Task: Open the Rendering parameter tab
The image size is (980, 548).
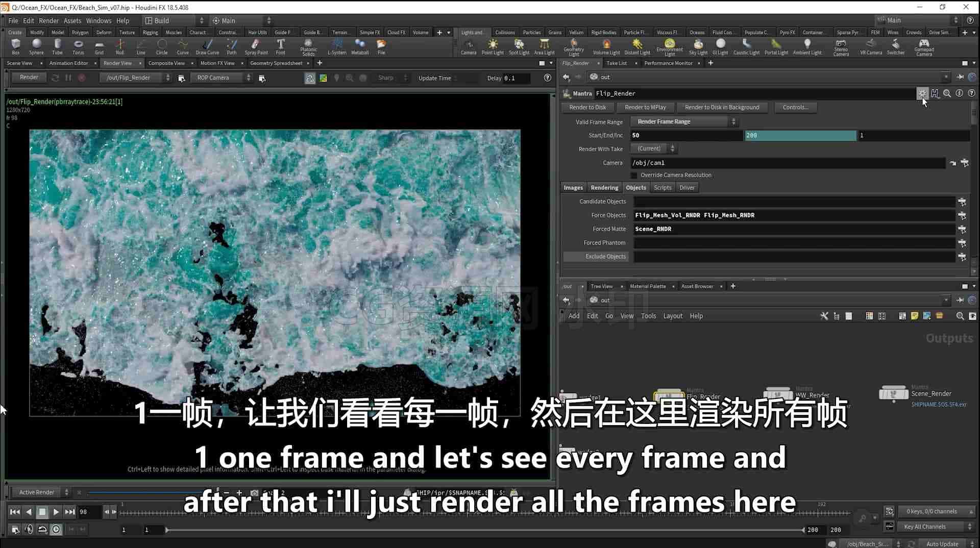Action: point(604,188)
